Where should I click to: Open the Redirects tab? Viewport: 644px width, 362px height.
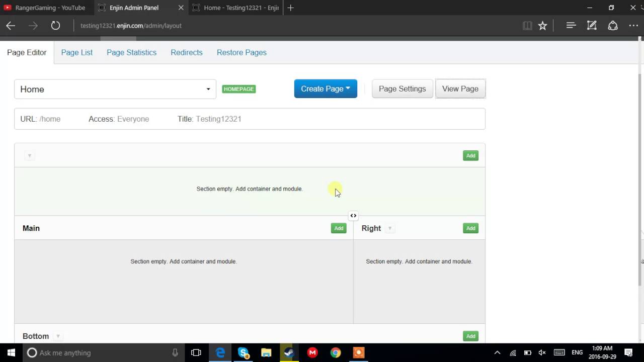click(x=187, y=52)
